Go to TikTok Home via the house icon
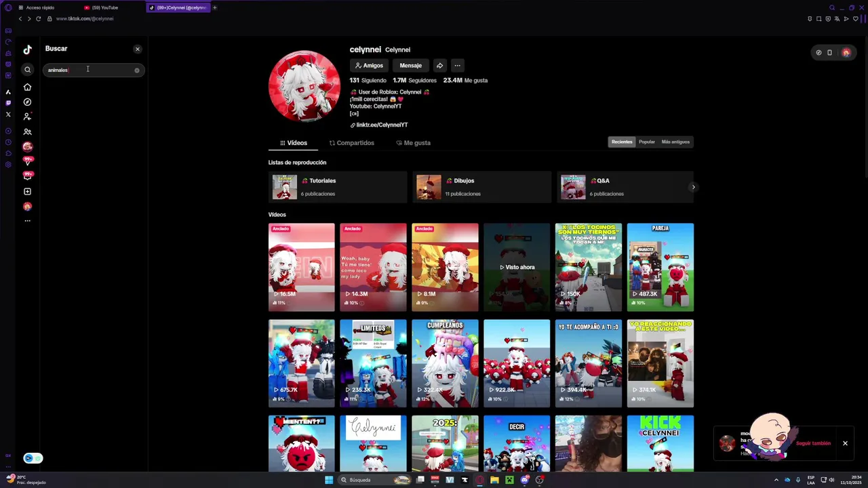This screenshot has height=488, width=868. pos(27,87)
